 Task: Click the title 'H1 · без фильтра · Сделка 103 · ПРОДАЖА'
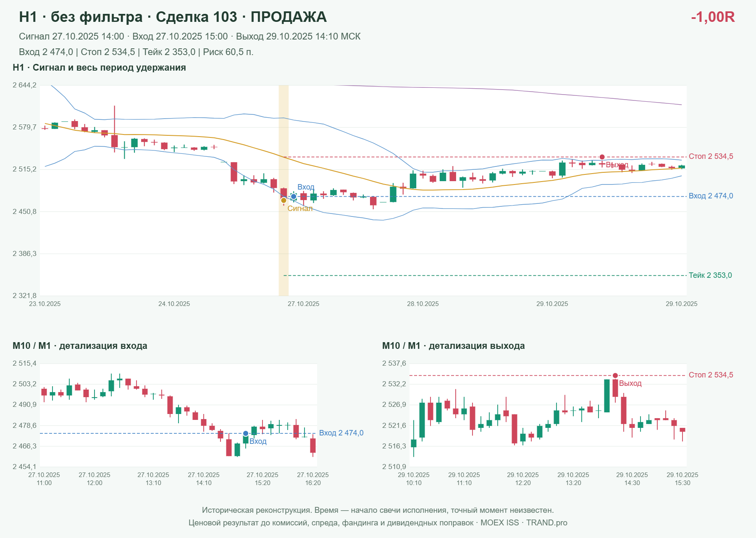[173, 17]
